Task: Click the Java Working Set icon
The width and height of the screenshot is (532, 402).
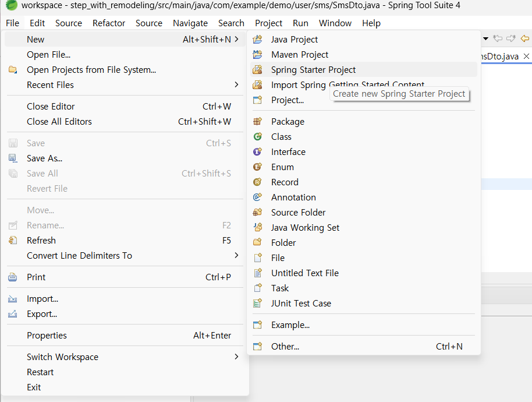Action: (257, 227)
